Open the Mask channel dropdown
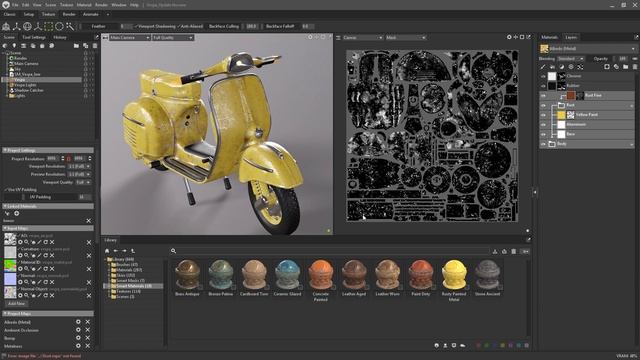640x360 pixels. (406, 38)
